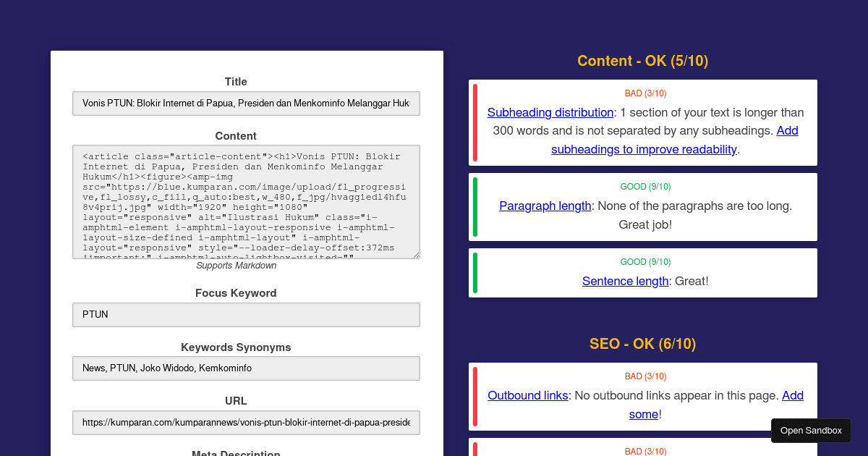Open the Outbound links link
868x456 pixels.
pos(526,395)
